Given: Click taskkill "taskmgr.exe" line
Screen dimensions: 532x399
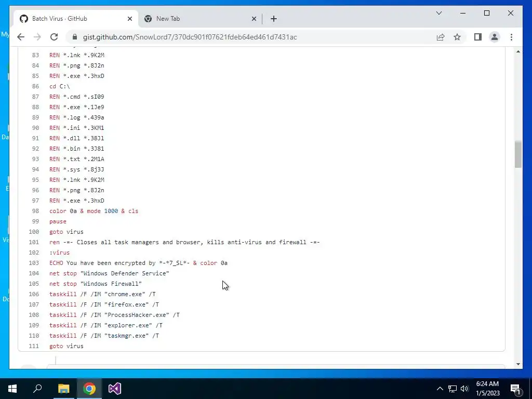Looking at the screenshot, I should pyautogui.click(x=104, y=336).
